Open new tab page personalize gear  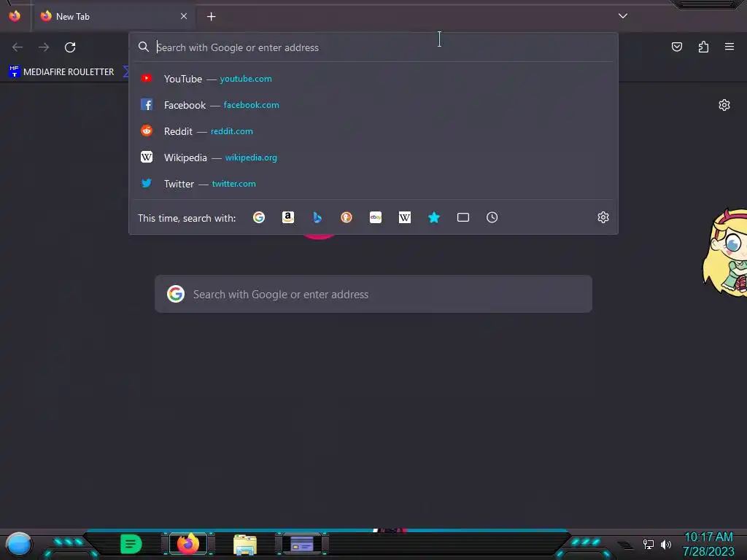724,105
